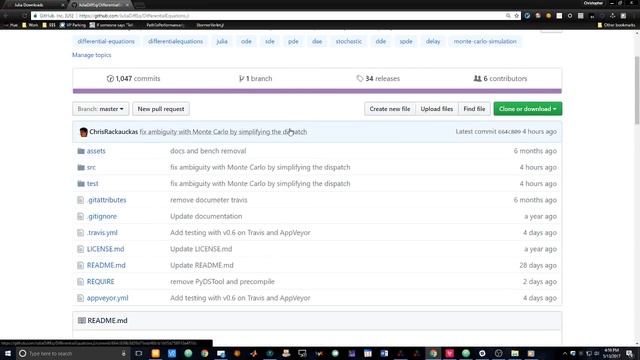This screenshot has width=640, height=360.
Task: Open the Manage topics link
Action: click(91, 55)
